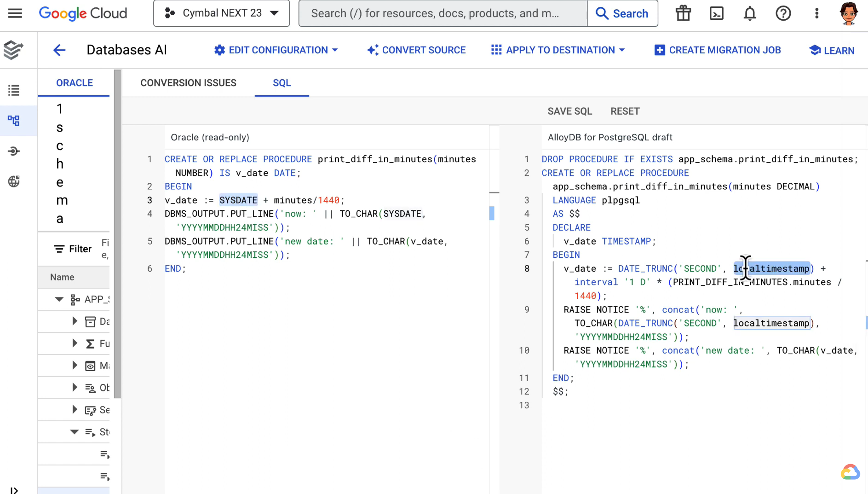
Task: Click the Google Cloud logo
Action: coord(83,13)
